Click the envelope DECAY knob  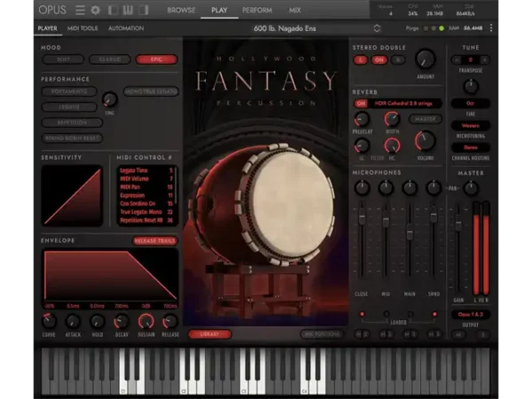tap(121, 321)
